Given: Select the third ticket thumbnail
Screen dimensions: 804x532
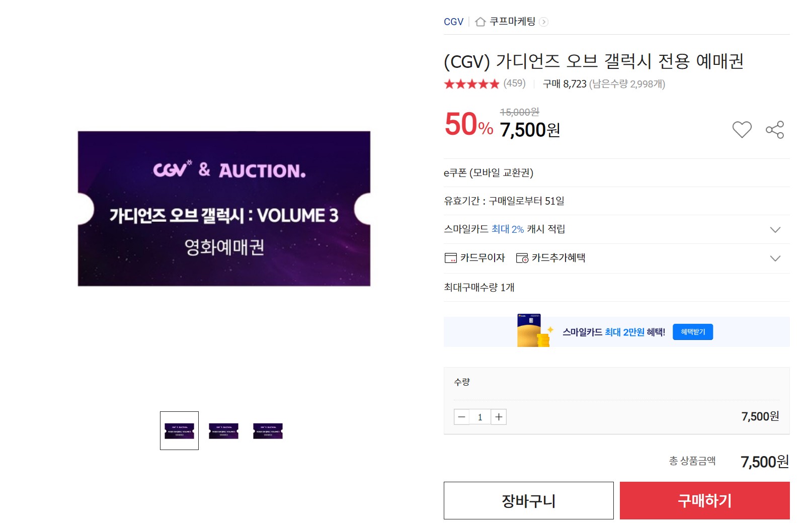Looking at the screenshot, I should pos(268,430).
